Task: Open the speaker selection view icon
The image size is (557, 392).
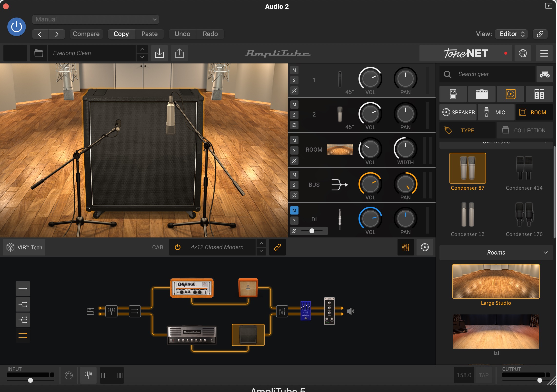Action: click(425, 247)
